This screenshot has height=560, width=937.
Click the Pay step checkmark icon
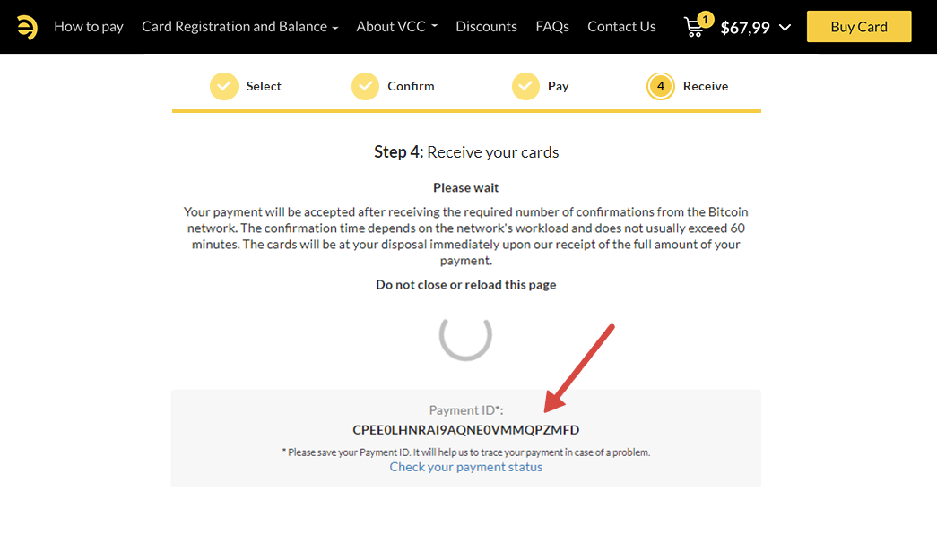point(525,86)
